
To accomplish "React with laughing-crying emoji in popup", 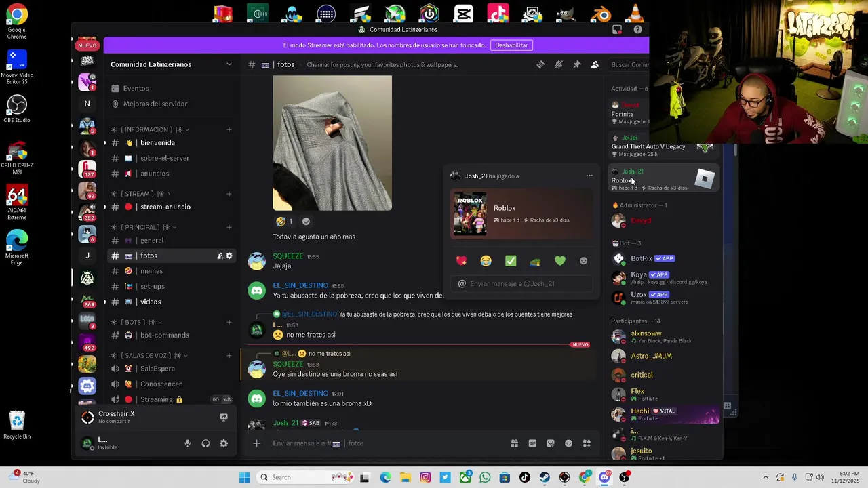I will click(486, 261).
